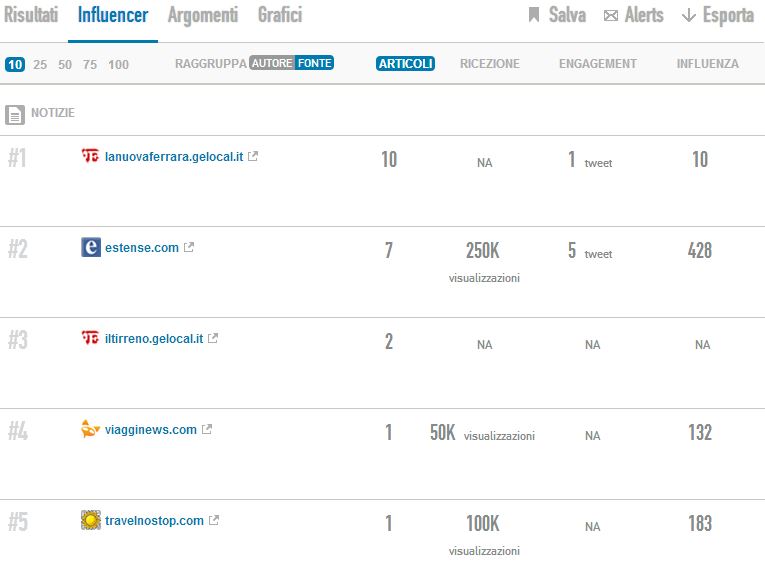Click article count 10 for lanuovaferrara
Screen dimensions: 765x561
pyautogui.click(x=389, y=160)
